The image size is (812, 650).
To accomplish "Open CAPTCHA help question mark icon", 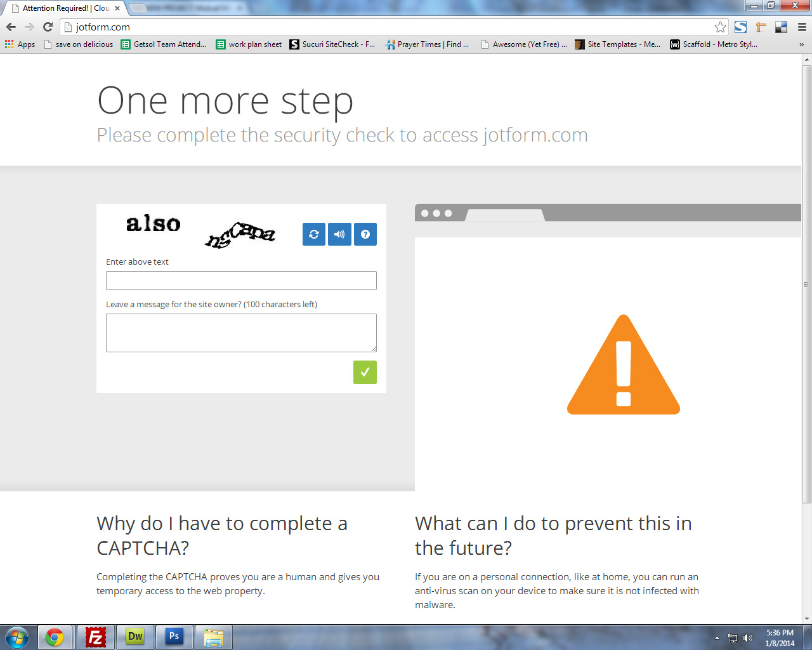I will [365, 234].
